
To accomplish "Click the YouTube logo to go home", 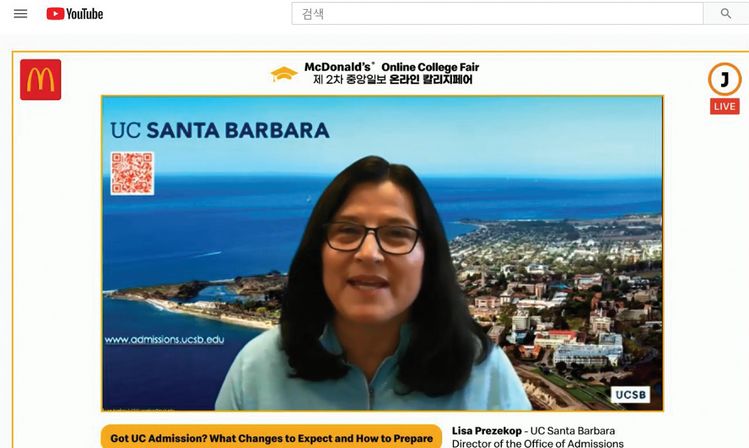I will click(75, 14).
